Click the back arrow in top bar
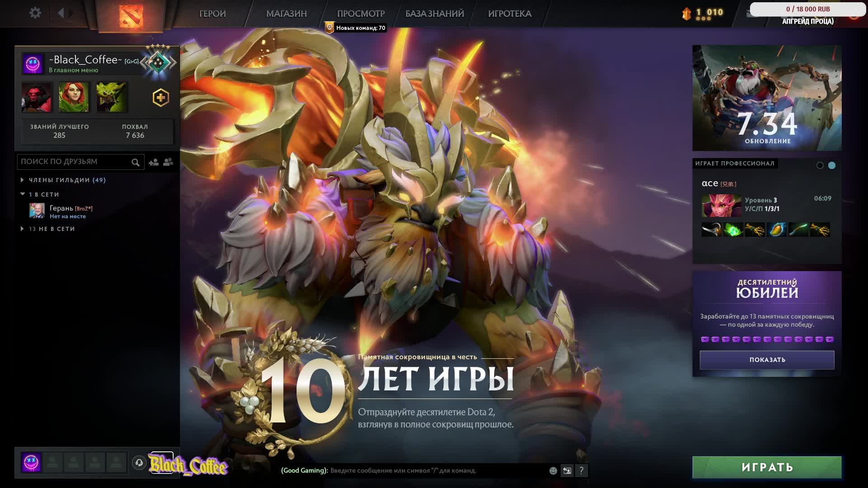Screen dimensions: 868x488 coord(61,13)
